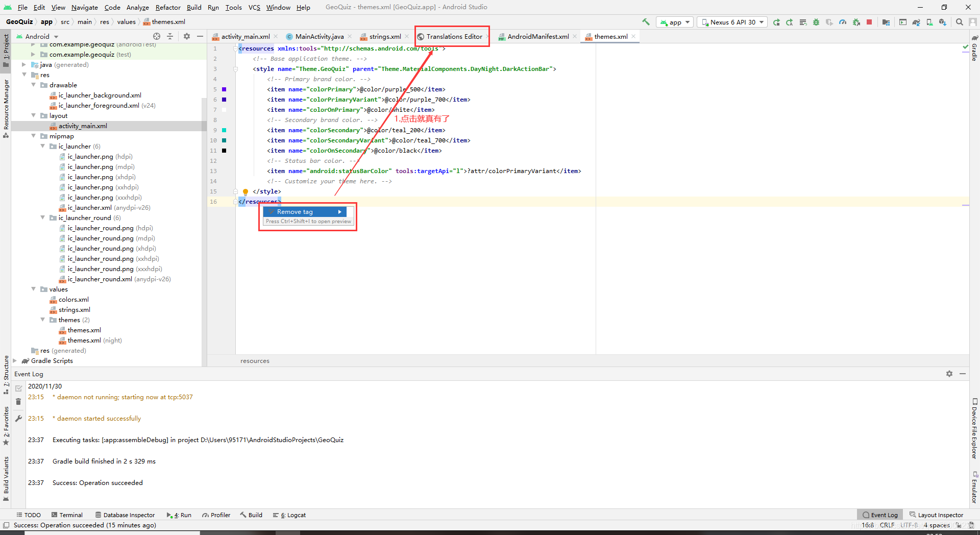Toggle the Emulator side panel

[974, 488]
